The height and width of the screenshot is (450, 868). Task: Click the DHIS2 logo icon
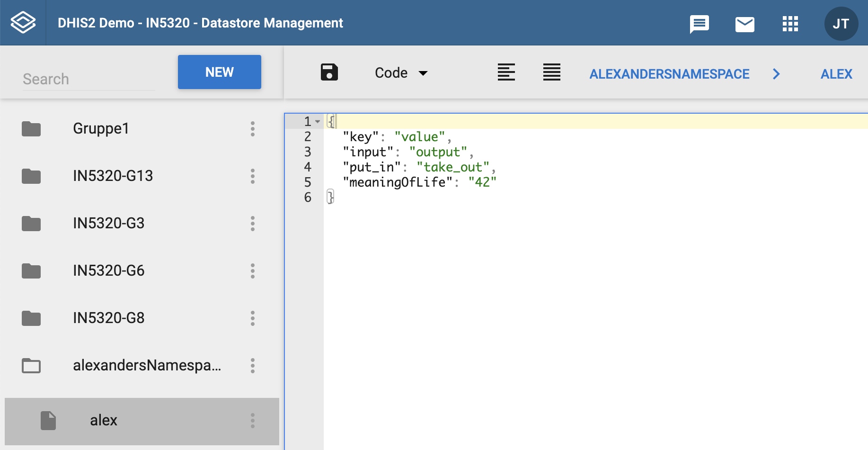(x=23, y=23)
